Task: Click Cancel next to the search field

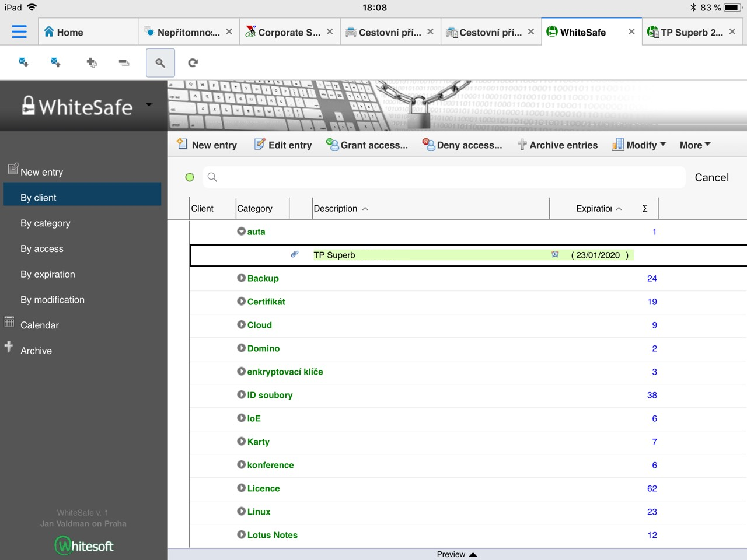Action: [711, 178]
